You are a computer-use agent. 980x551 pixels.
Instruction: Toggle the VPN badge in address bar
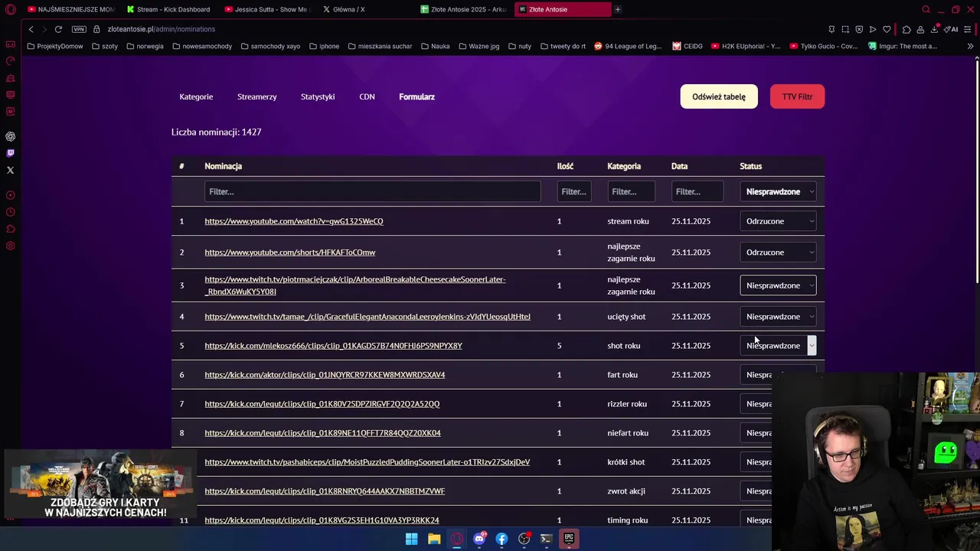click(x=79, y=29)
